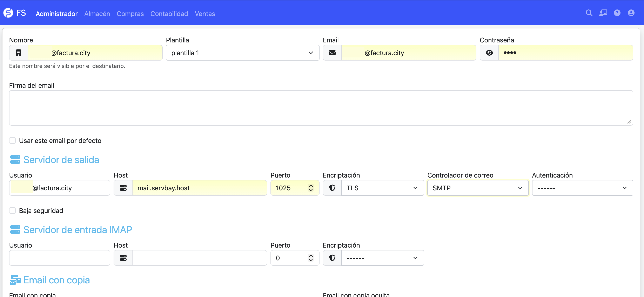Click the Contraseña label
Screen dimensions: 644x297
pos(497,40)
